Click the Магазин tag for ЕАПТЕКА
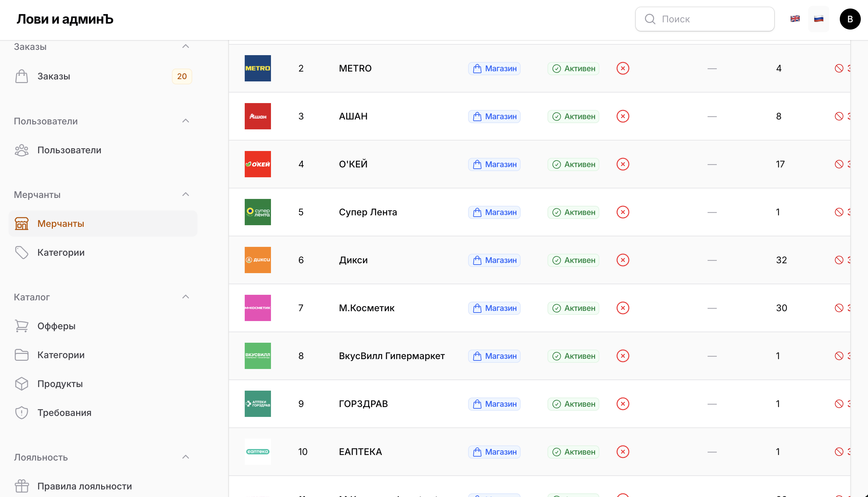 494,452
